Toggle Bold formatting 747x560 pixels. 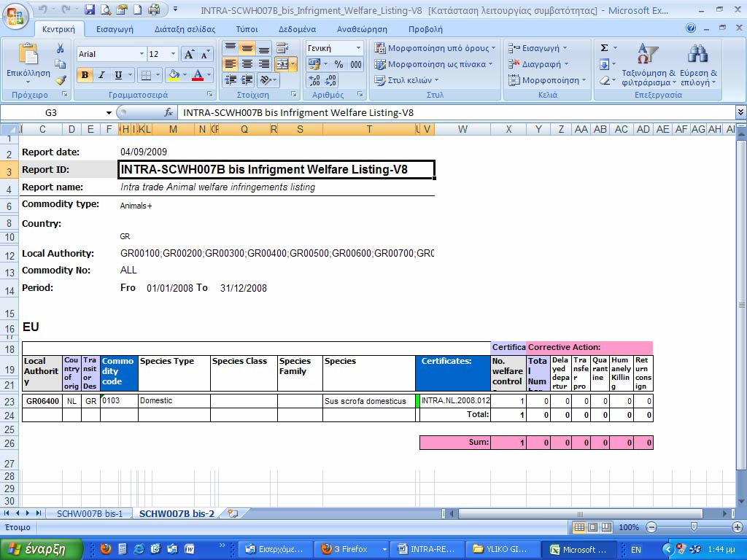point(85,75)
